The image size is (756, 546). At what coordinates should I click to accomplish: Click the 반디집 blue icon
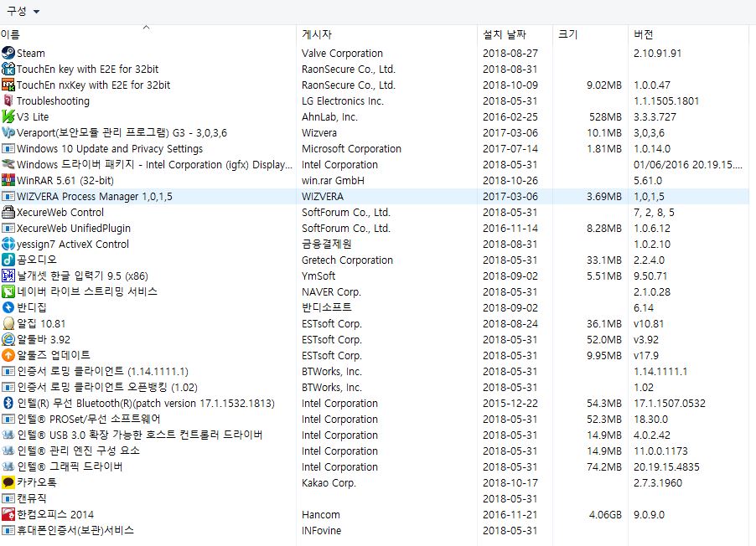[8, 307]
